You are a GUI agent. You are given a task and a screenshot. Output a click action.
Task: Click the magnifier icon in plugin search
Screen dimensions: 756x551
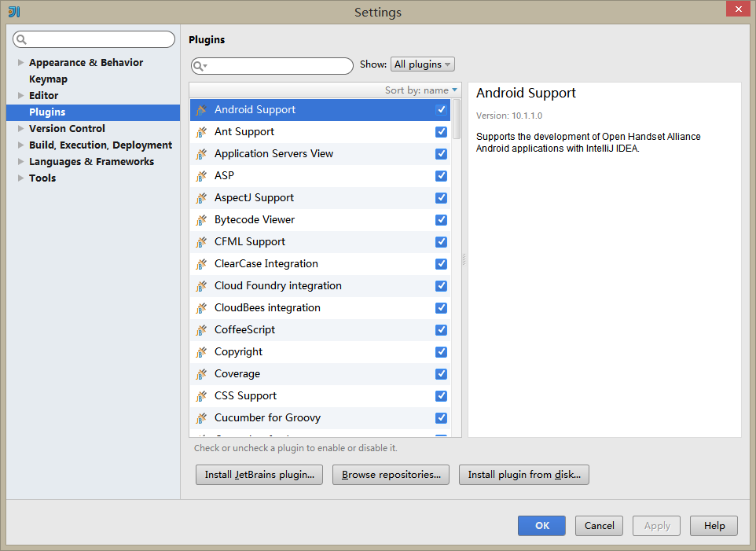pos(199,66)
